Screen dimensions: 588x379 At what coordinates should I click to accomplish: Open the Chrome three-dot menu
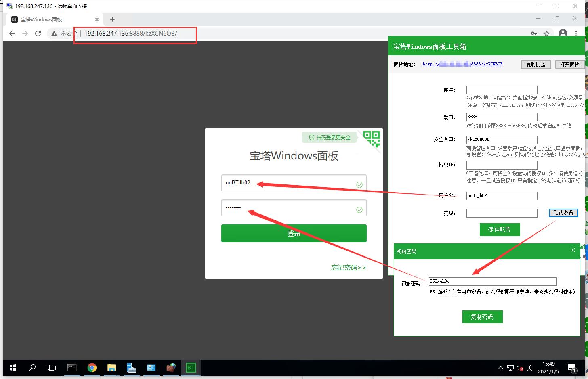576,34
